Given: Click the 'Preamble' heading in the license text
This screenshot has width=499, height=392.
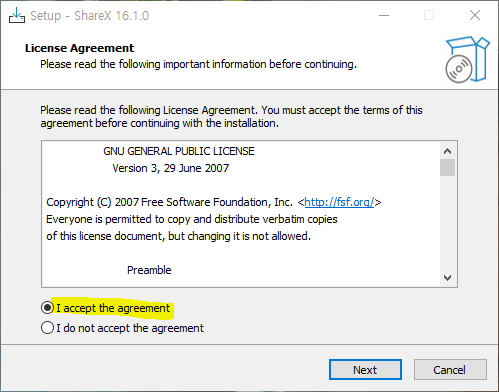Looking at the screenshot, I should [149, 270].
